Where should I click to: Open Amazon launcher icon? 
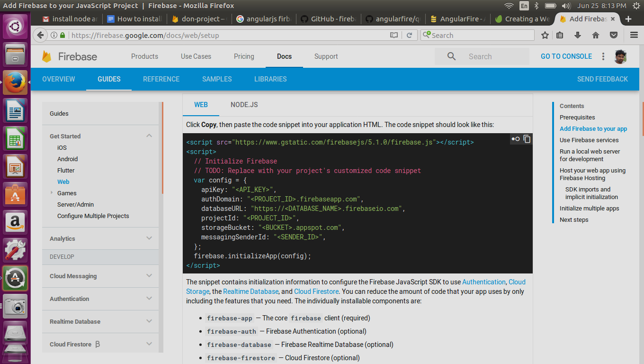[x=16, y=222]
